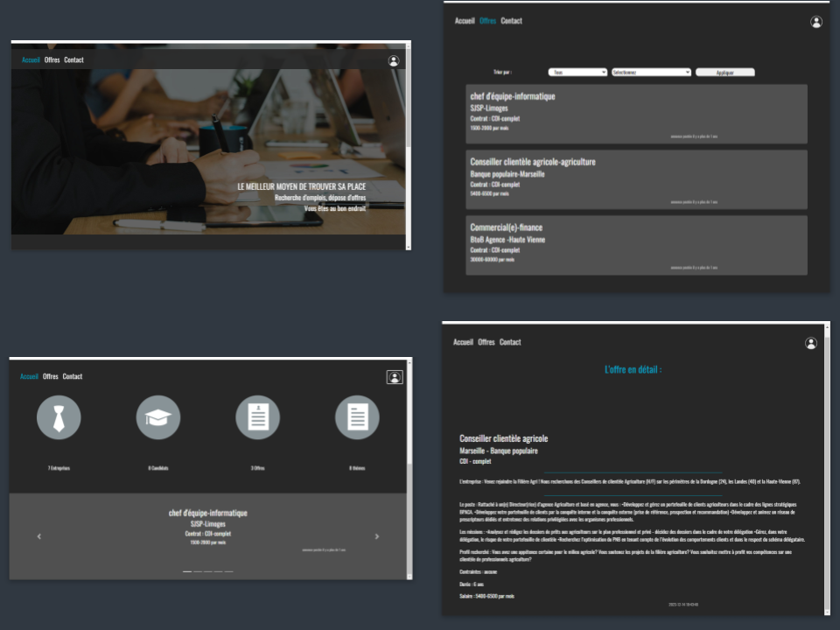Open the 'Tous' filter dropdown
The image size is (840, 630).
click(x=577, y=73)
